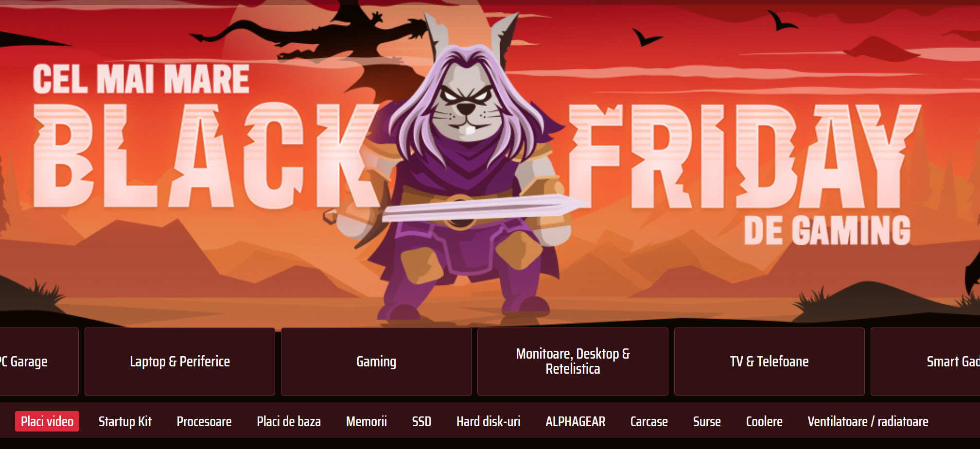
Task: Open Ventilatoare / radiatoare subcategory
Action: [868, 421]
